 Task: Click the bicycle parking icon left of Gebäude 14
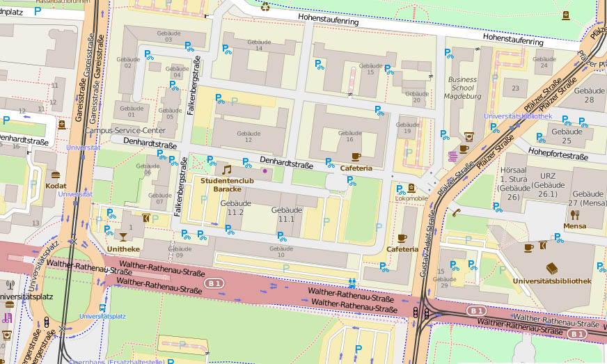coord(227,49)
